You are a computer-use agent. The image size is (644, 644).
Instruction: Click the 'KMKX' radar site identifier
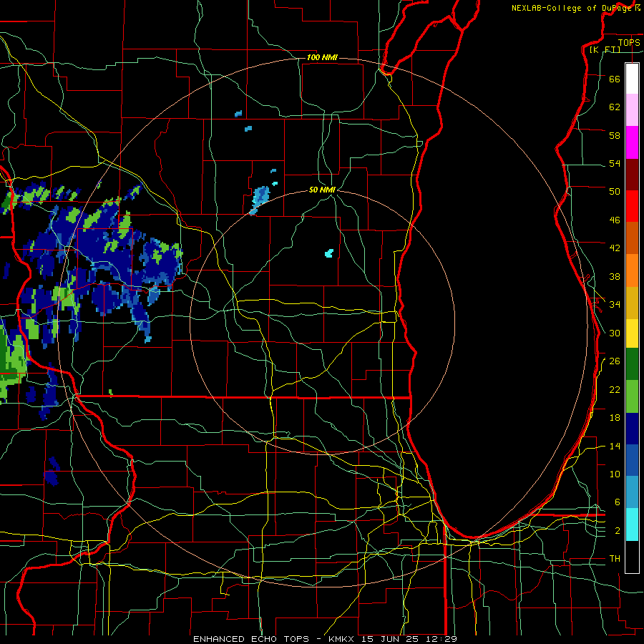point(343,639)
